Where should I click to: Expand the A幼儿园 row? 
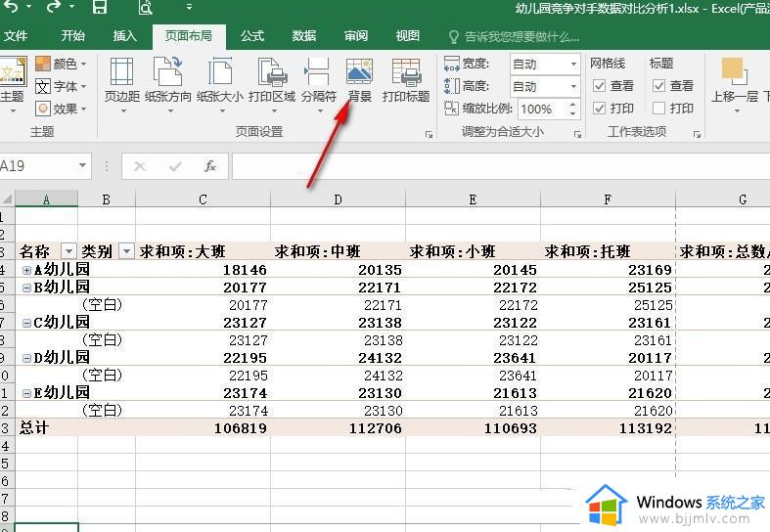[26, 270]
